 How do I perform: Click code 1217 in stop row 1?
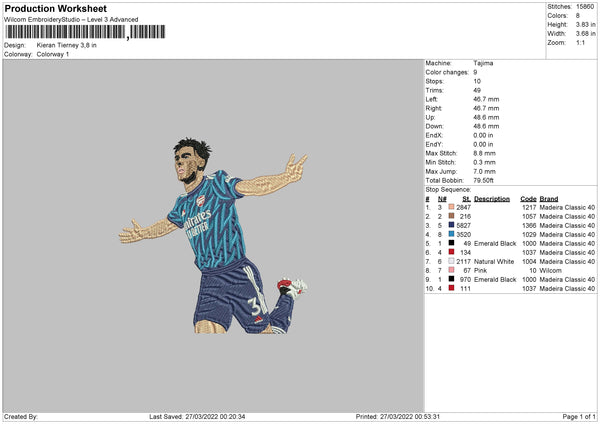tap(529, 207)
